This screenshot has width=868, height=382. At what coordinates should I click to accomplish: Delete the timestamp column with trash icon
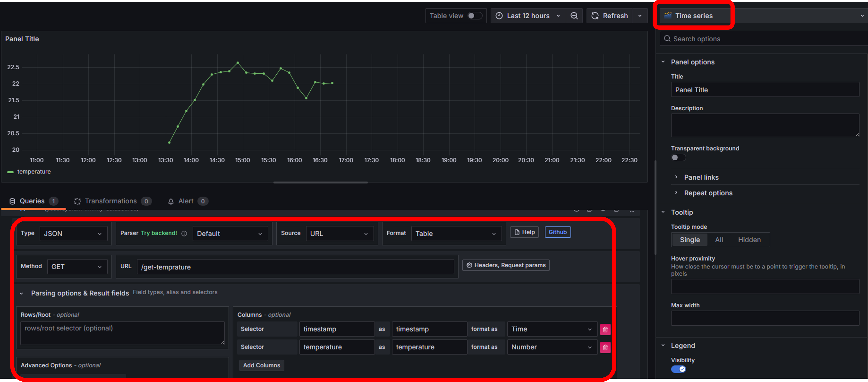click(605, 329)
